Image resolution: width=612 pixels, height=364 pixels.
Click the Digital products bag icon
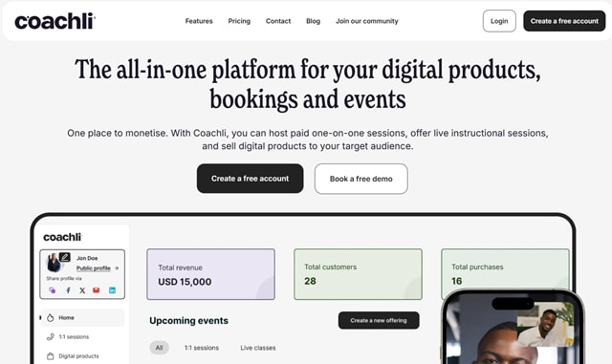[51, 355]
